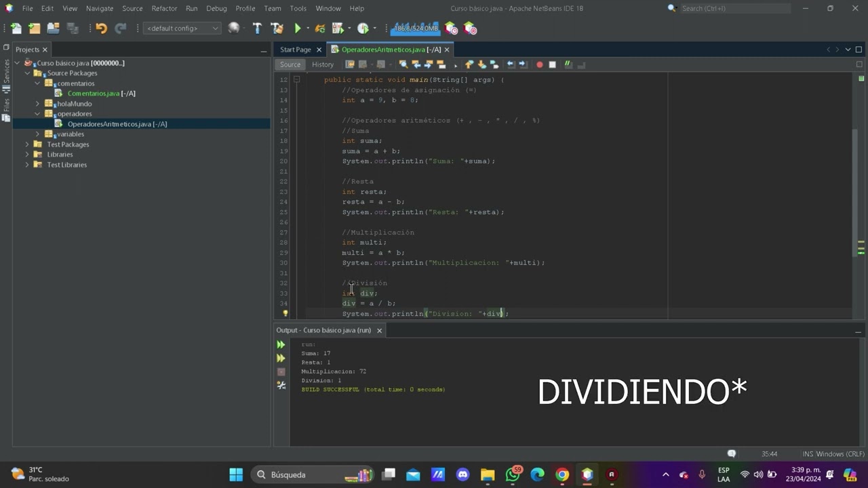Open Google Chrome from the taskbar
Screen dimensions: 868x488
(x=562, y=474)
